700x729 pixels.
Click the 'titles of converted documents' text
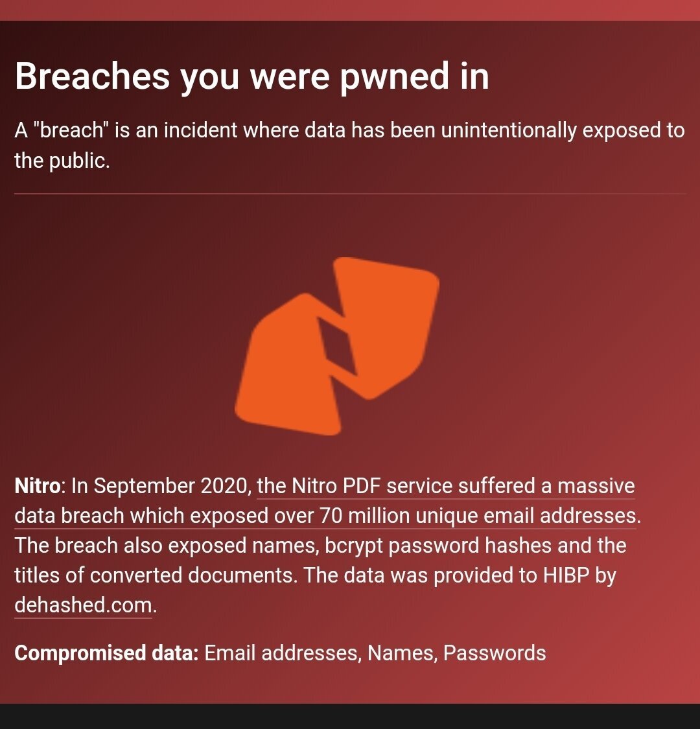click(x=154, y=575)
